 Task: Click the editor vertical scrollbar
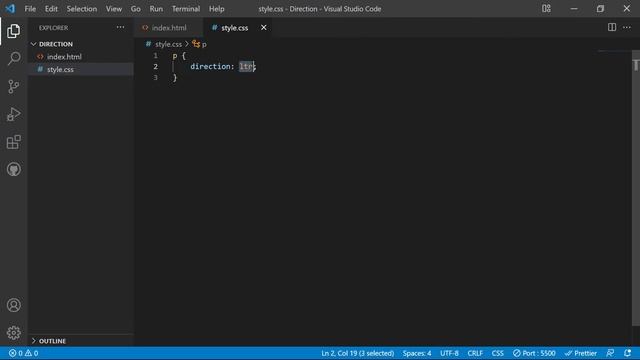pos(636,188)
